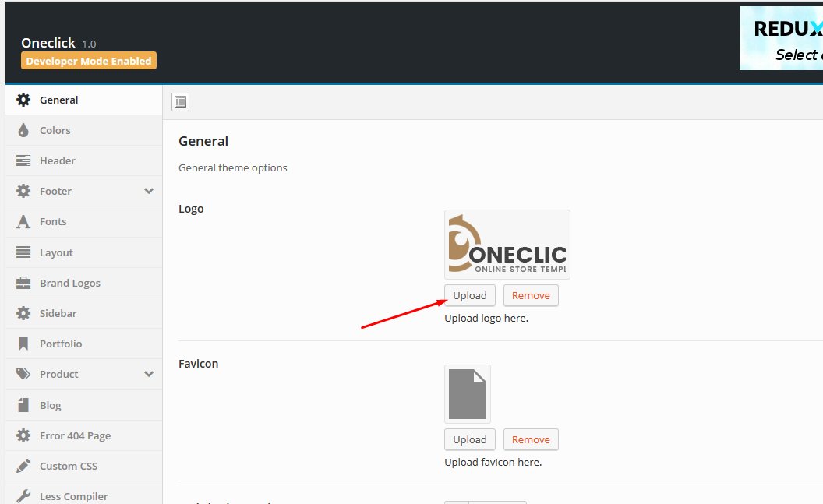The image size is (823, 504).
Task: Click the Oneclick logo preview thumbnail
Action: click(507, 244)
